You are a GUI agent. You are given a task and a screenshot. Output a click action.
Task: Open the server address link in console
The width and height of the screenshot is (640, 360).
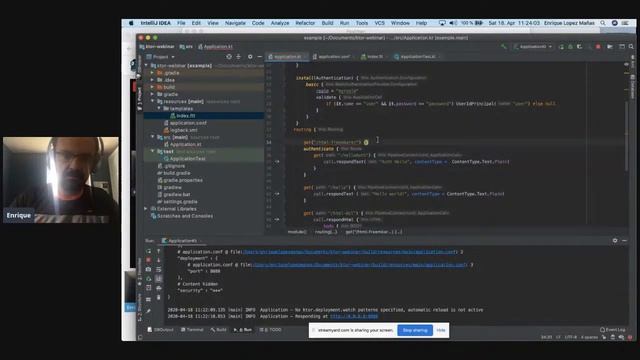tap(354, 316)
